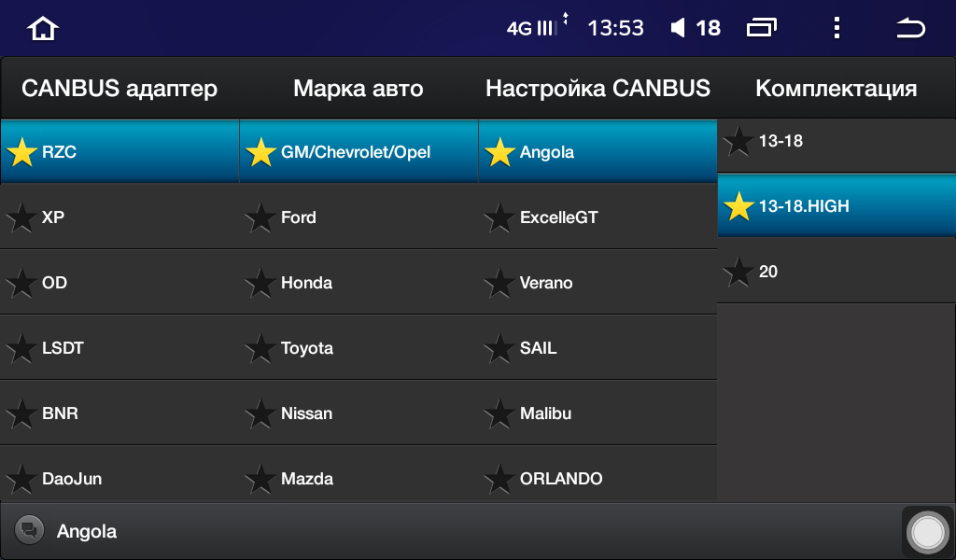Open the three-dot overflow menu
The image size is (956, 560).
[836, 27]
